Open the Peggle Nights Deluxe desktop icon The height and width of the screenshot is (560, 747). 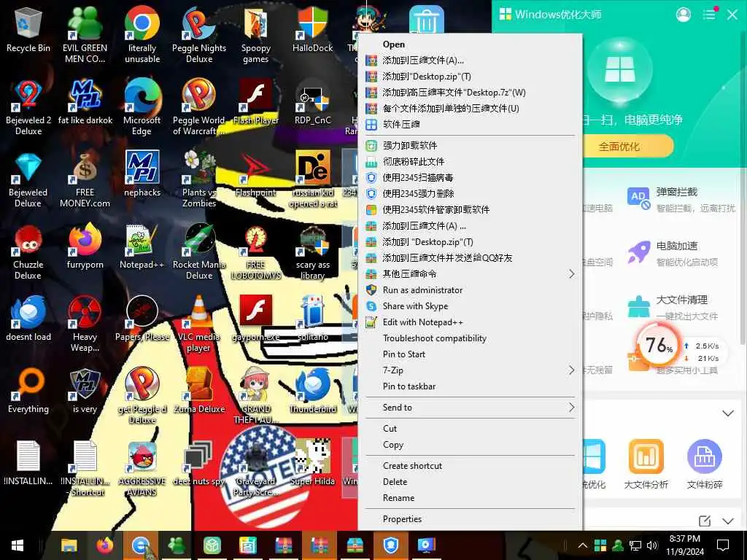pyautogui.click(x=199, y=36)
